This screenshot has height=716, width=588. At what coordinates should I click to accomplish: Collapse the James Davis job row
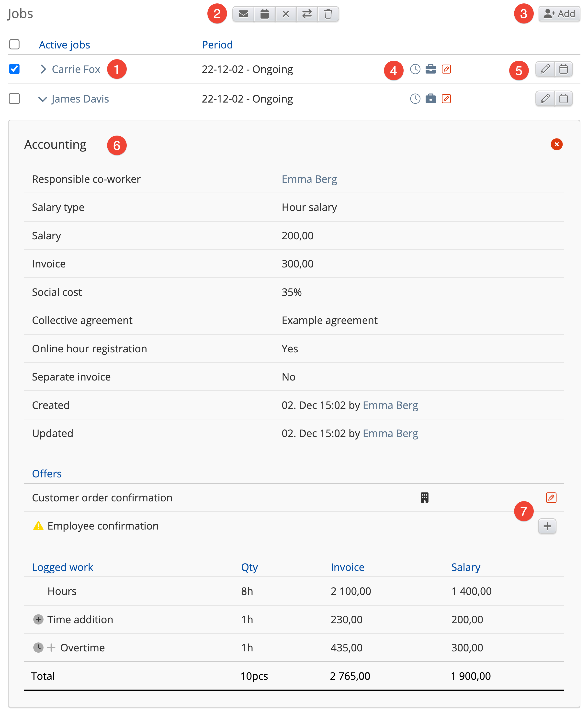point(42,99)
